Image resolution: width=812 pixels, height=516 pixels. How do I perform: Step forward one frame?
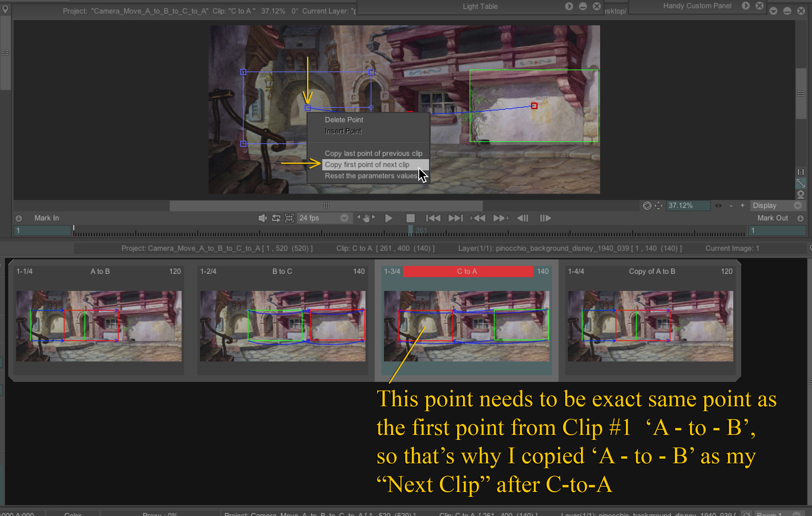[x=545, y=218]
